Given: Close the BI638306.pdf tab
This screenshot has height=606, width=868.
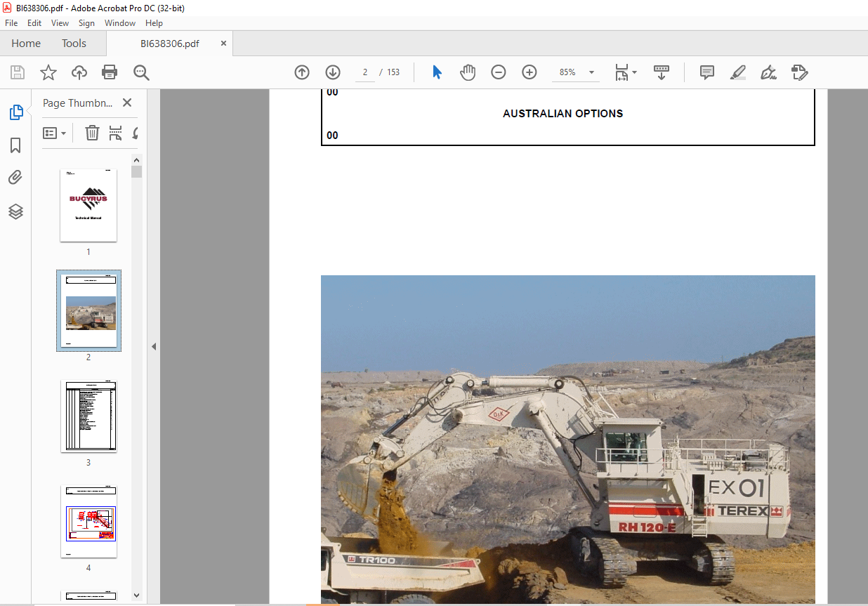Looking at the screenshot, I should (224, 44).
